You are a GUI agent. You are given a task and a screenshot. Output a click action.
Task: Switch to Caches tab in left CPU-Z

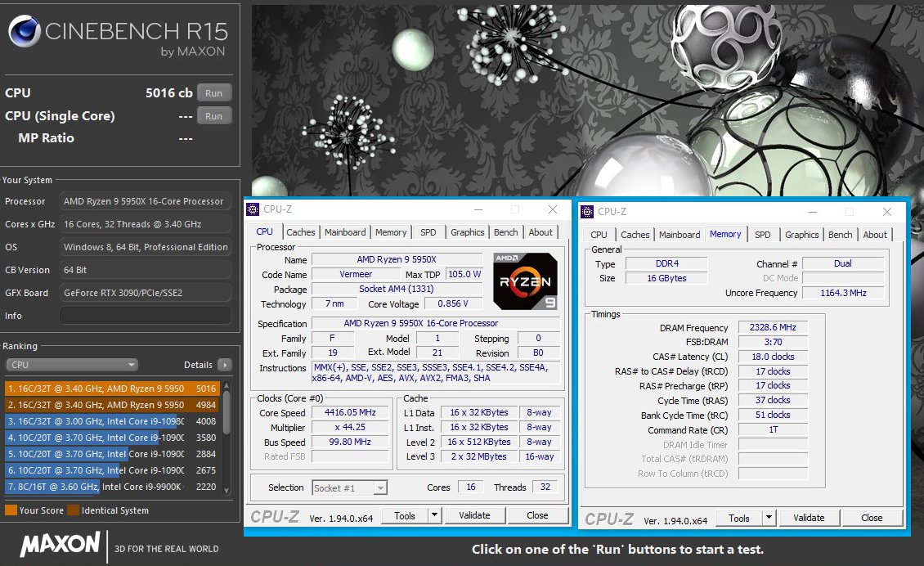[301, 232]
